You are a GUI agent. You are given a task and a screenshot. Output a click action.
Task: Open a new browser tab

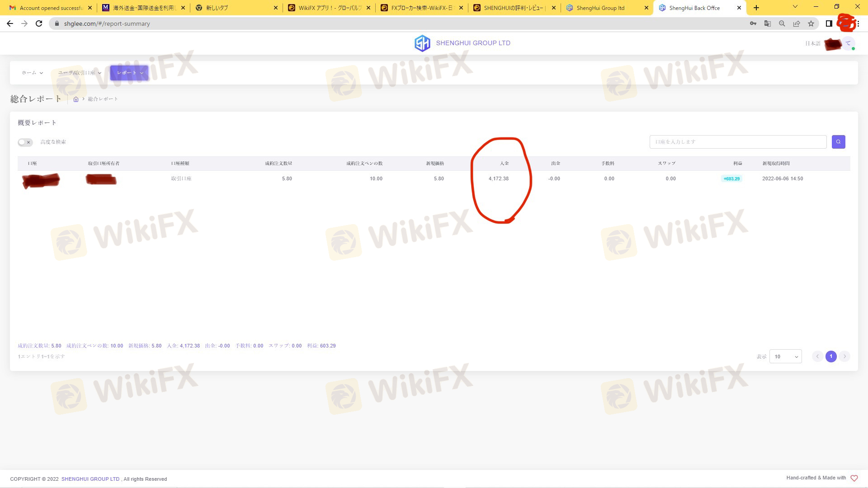[756, 8]
